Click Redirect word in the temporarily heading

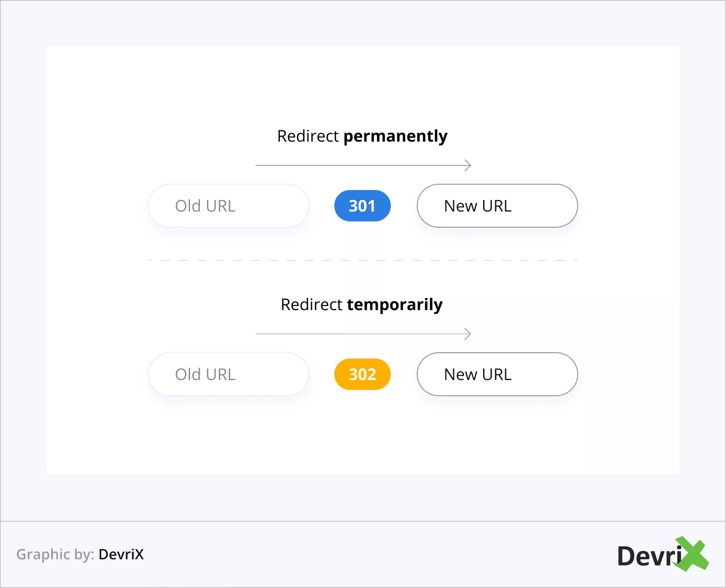(x=311, y=305)
